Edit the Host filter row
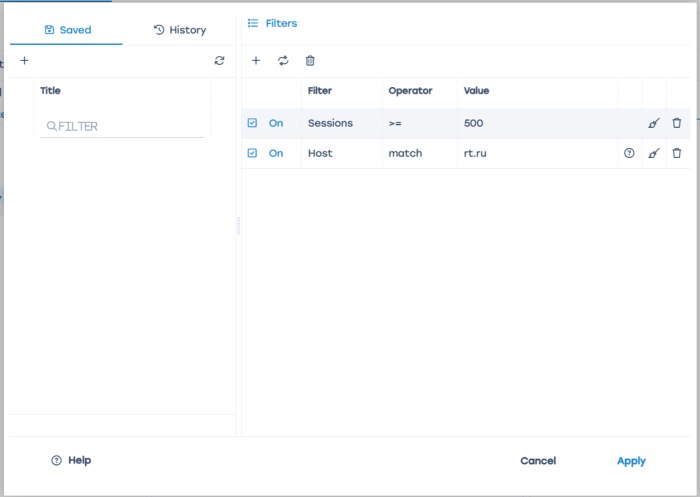 654,154
